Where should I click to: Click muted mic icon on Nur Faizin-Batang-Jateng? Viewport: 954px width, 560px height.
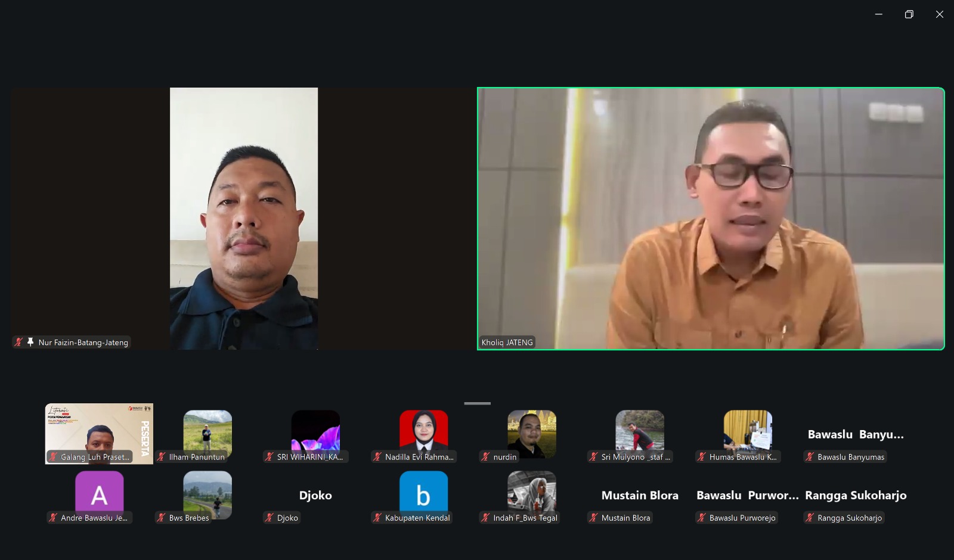tap(19, 342)
